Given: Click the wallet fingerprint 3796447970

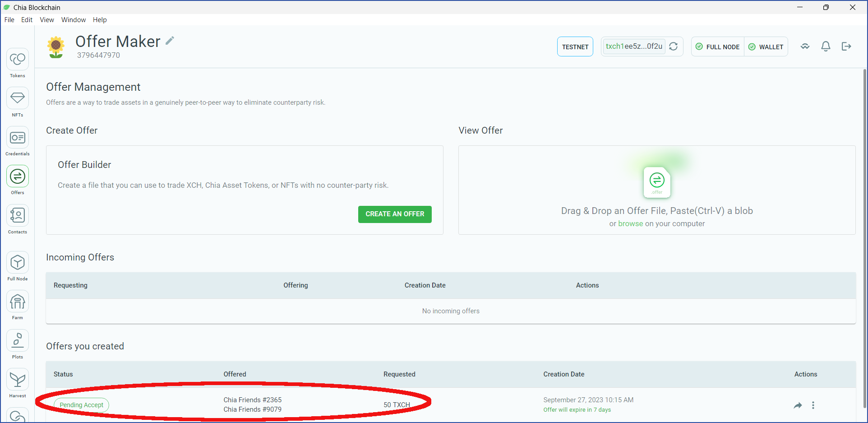Looking at the screenshot, I should click(98, 56).
